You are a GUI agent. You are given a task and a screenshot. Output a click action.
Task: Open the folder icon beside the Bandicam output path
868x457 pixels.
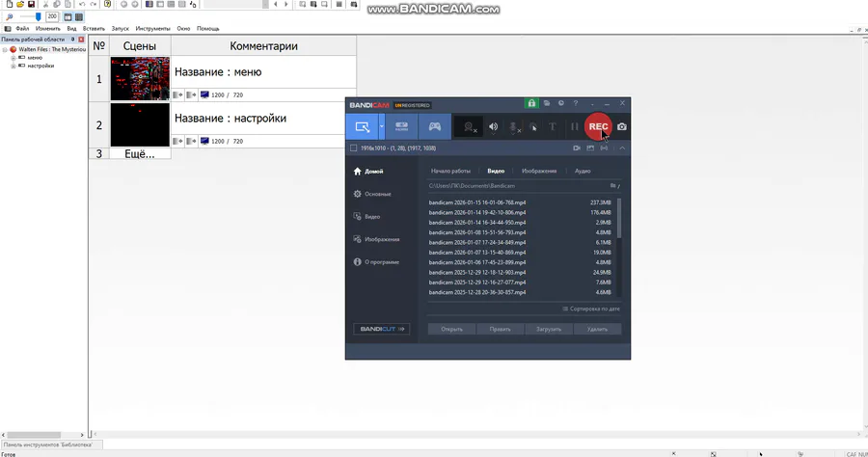coord(614,186)
